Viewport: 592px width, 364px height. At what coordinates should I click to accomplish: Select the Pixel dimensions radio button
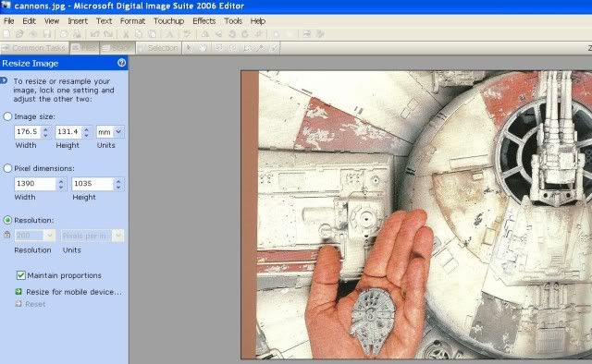[7, 168]
